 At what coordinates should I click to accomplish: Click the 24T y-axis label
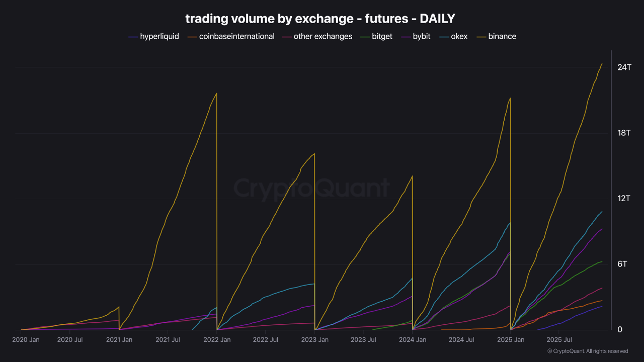click(x=624, y=67)
